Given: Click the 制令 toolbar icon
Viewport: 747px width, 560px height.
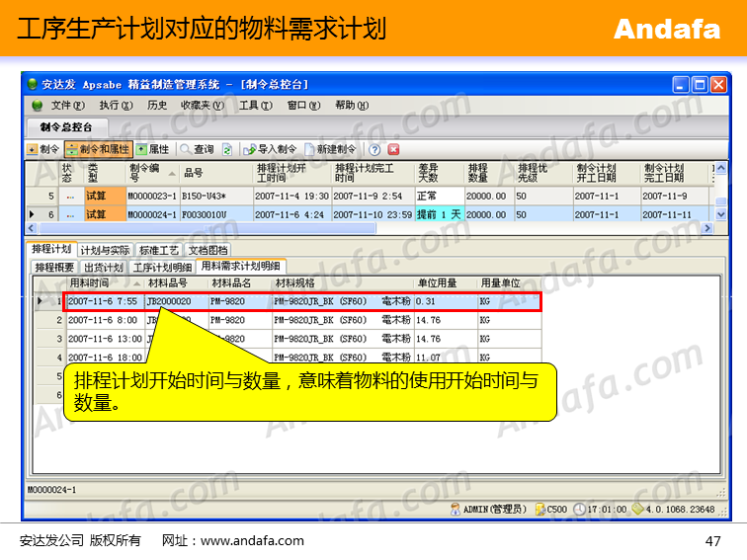Looking at the screenshot, I should tap(32, 149).
